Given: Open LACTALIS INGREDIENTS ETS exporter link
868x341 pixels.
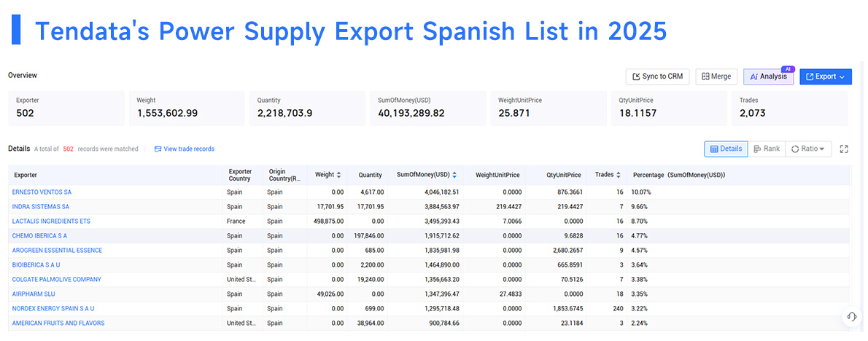Looking at the screenshot, I should (51, 221).
